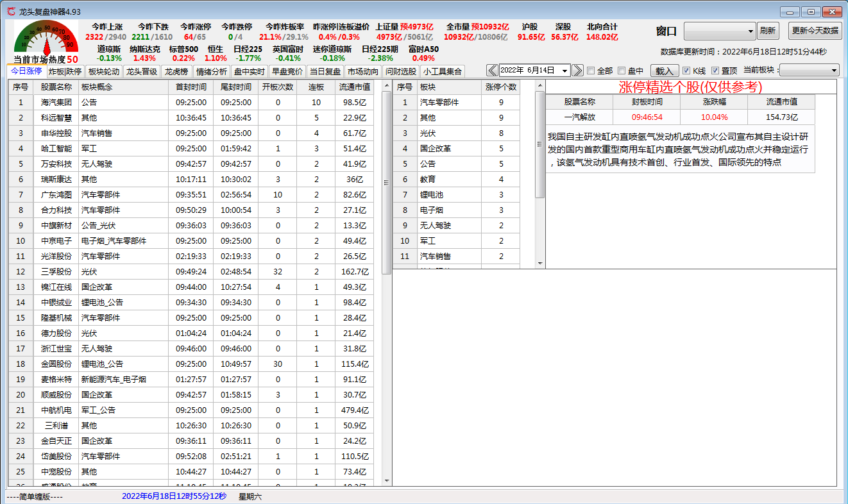Click the stock table vertical scrollbar thumb
The height and width of the screenshot is (504, 848).
(386, 182)
